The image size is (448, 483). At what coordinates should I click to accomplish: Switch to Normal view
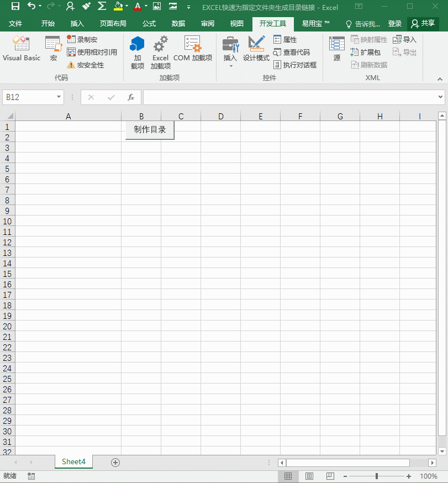pos(288,476)
